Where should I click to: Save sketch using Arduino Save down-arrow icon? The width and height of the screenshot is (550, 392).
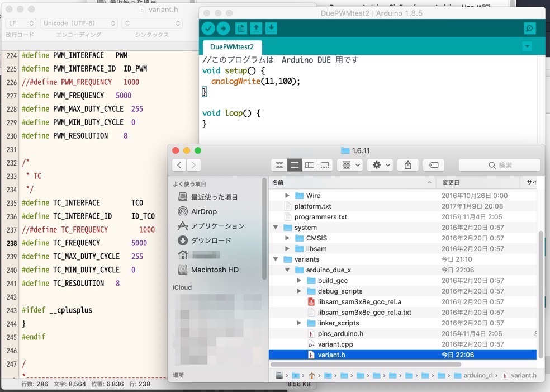271,29
